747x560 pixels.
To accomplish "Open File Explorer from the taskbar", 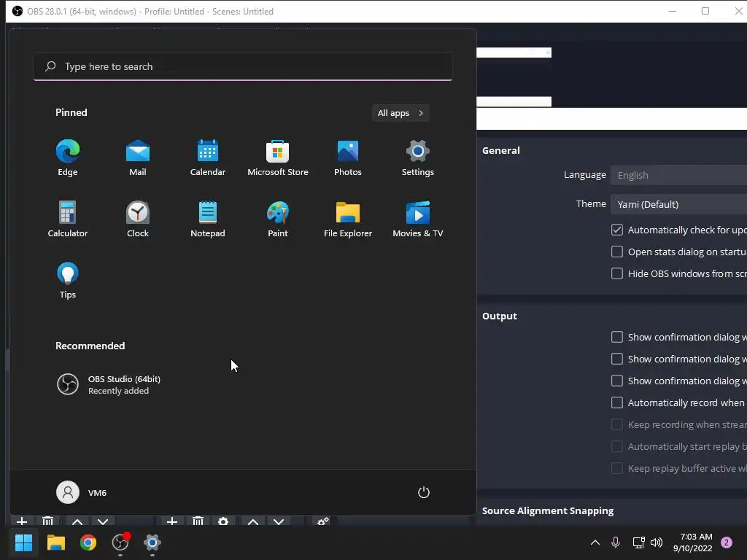I will (x=55, y=542).
